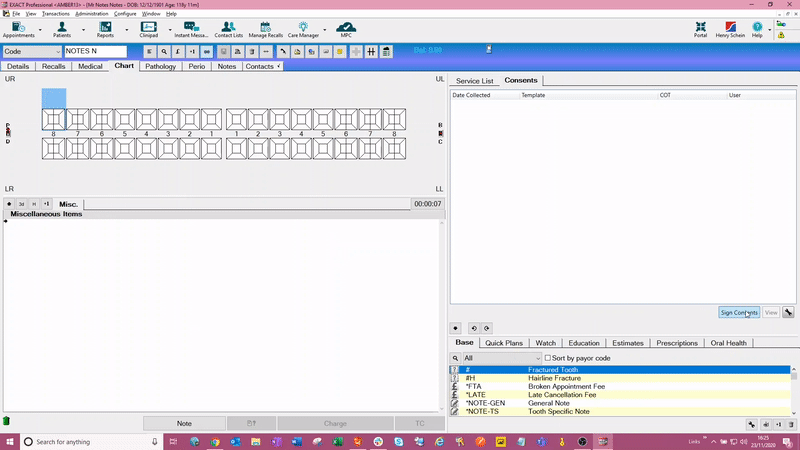Image resolution: width=800 pixels, height=450 pixels.
Task: Switch to the Medical tab
Action: pos(90,66)
